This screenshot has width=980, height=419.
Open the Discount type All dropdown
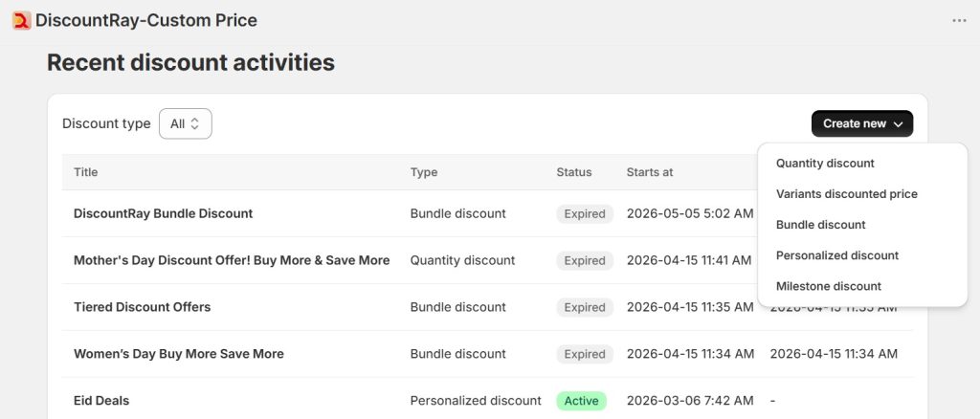click(185, 123)
